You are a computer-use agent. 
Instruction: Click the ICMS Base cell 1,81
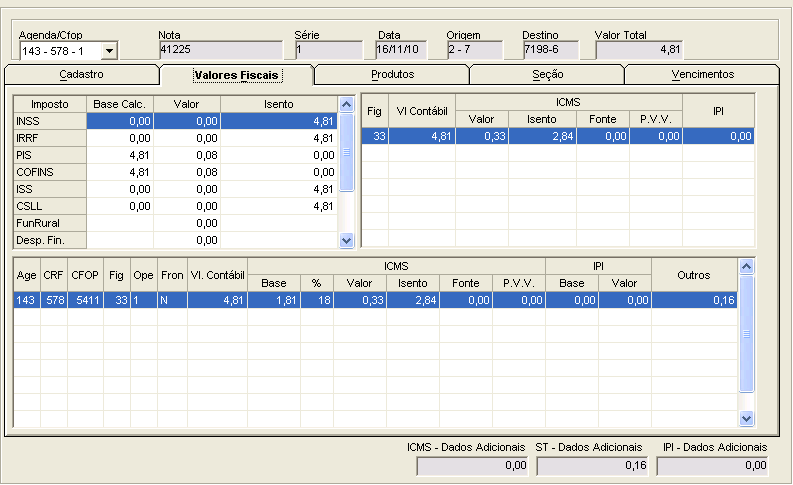[x=274, y=300]
